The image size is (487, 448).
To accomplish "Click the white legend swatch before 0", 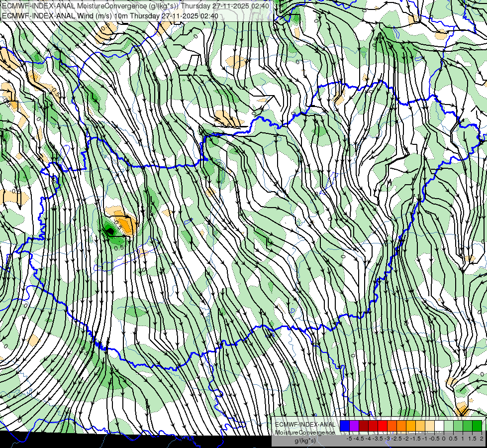I will [439, 426].
